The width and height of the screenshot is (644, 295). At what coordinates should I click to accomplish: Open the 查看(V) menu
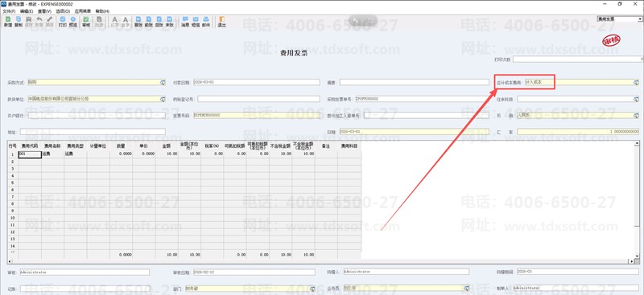[45, 11]
